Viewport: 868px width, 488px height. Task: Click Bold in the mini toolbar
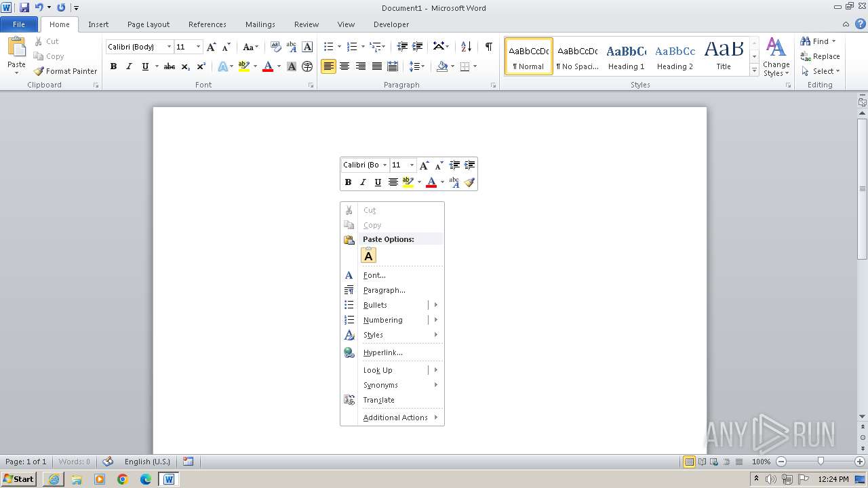coord(348,182)
